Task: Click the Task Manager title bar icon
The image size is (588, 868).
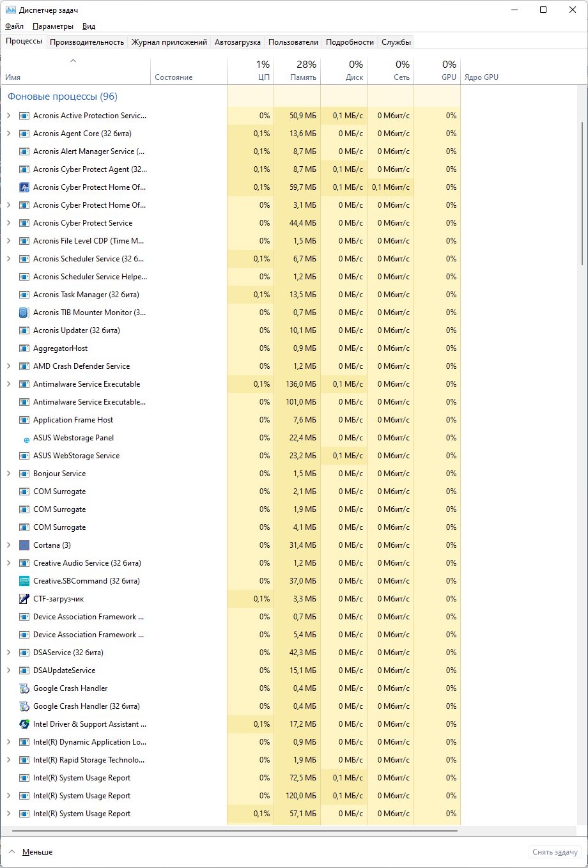Action: 11,10
